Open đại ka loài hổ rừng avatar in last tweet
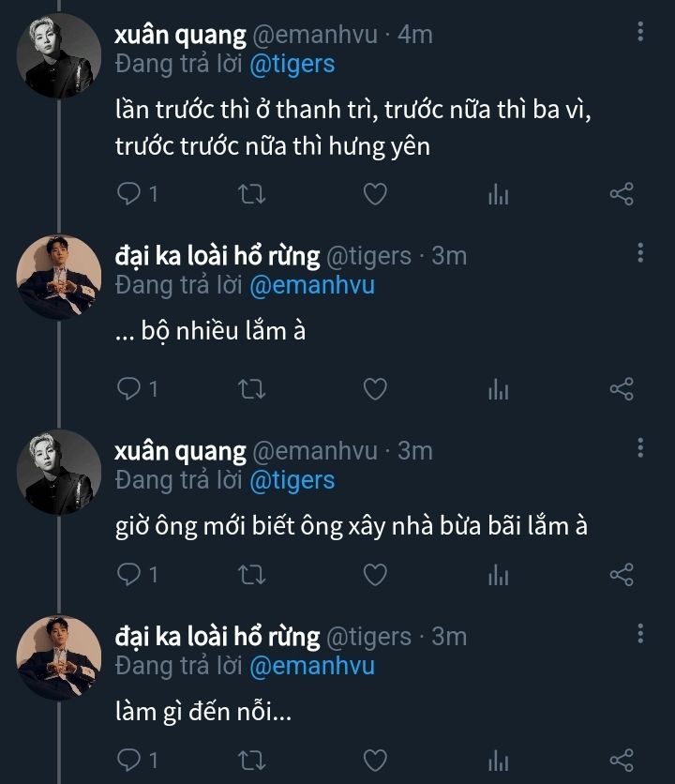The width and height of the screenshot is (675, 784). point(59,655)
